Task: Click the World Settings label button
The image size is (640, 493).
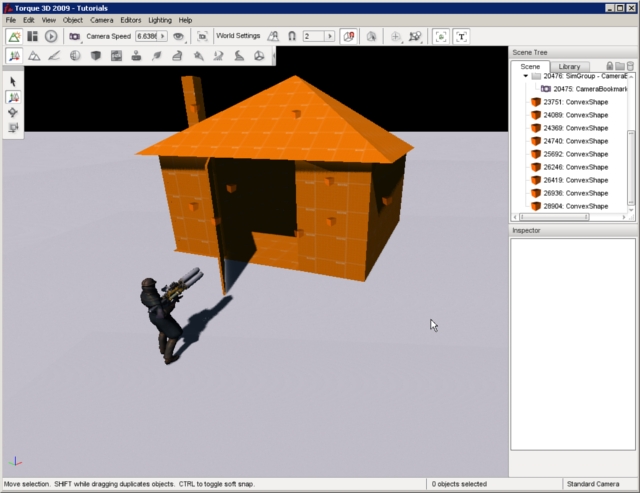Action: coord(238,36)
